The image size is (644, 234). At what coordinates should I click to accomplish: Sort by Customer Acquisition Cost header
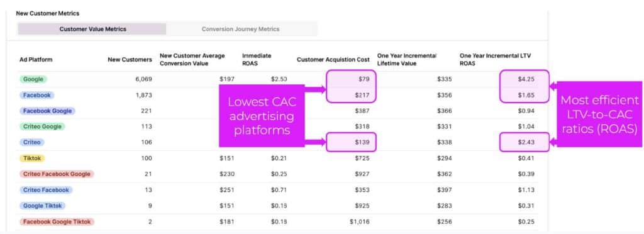333,60
